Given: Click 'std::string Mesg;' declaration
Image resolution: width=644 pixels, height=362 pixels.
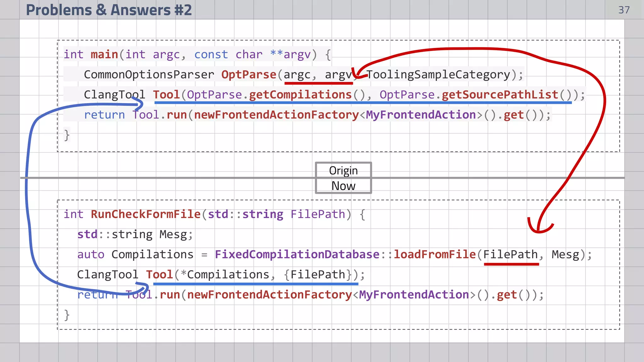Looking at the screenshot, I should click(x=135, y=234).
